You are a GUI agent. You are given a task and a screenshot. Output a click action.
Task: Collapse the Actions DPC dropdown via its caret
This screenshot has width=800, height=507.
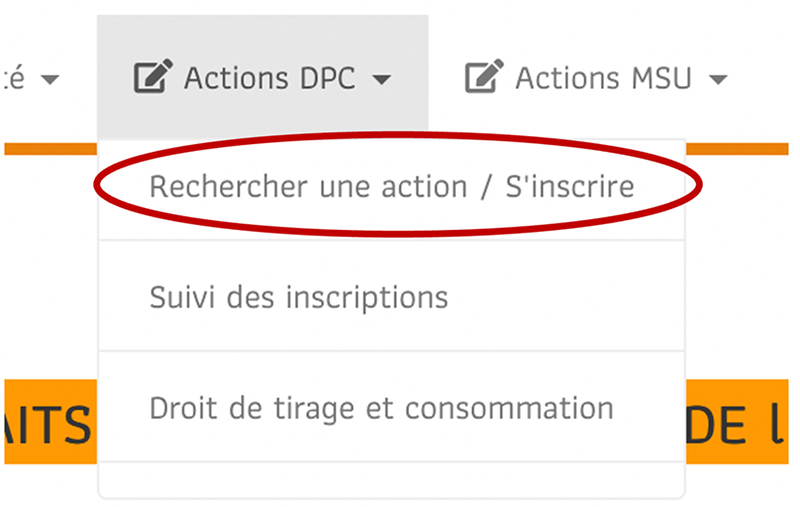pos(382,80)
